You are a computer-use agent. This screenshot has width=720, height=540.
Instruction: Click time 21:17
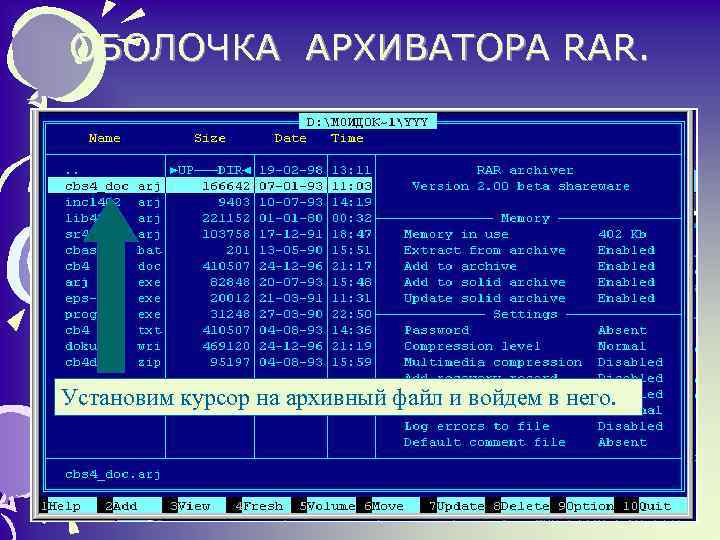click(x=351, y=266)
